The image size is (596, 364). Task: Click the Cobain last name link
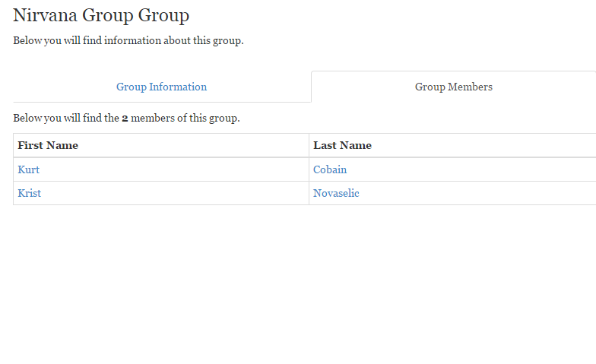pyautogui.click(x=330, y=169)
